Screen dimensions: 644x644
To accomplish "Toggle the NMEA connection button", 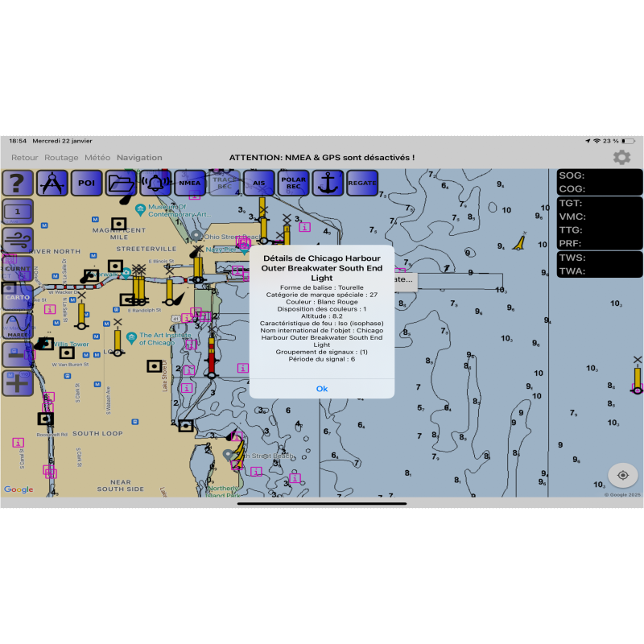I will point(190,184).
